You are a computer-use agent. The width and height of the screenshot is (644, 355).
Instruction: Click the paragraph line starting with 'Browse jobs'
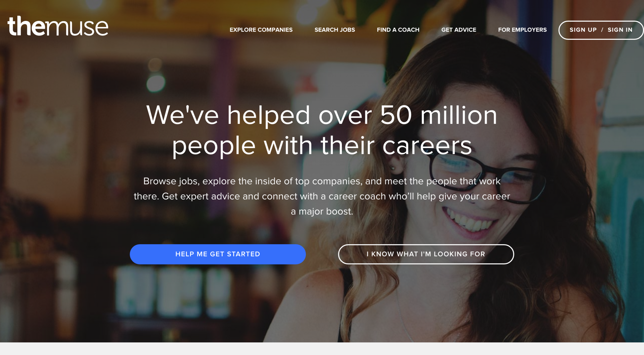(322, 181)
